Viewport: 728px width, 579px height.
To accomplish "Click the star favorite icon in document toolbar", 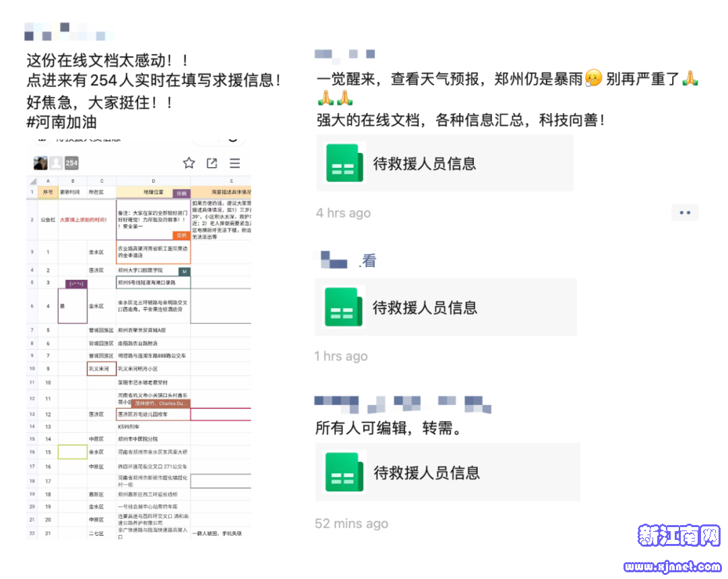I will click(189, 163).
